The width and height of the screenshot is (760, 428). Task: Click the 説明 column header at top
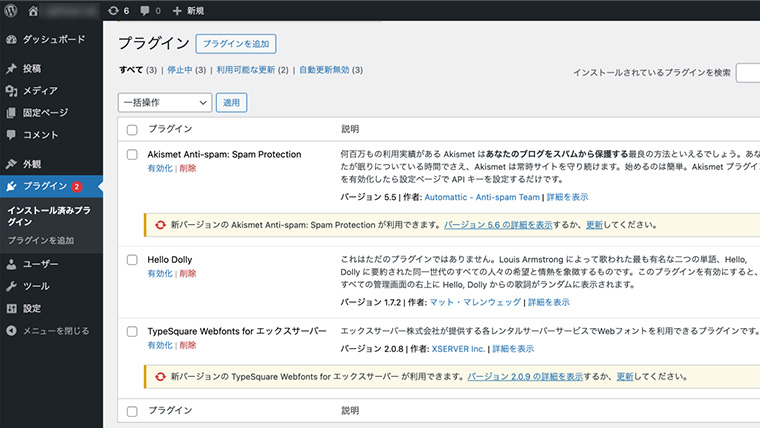point(350,129)
